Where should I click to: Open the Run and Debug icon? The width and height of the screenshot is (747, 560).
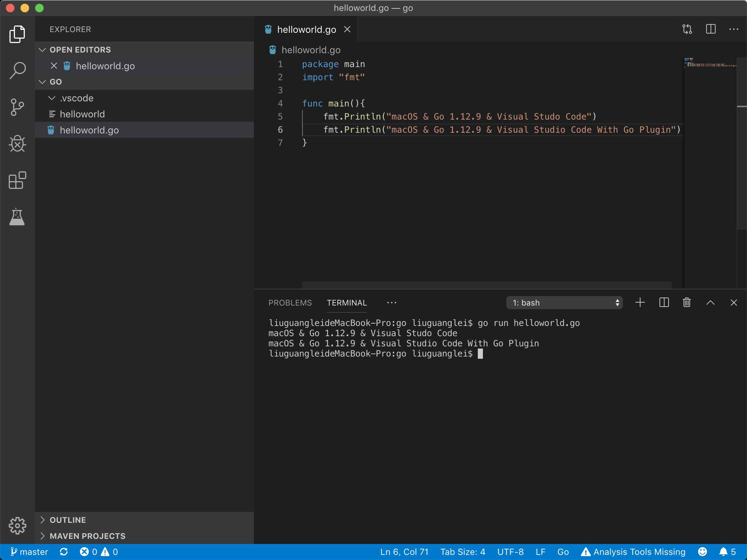tap(18, 144)
